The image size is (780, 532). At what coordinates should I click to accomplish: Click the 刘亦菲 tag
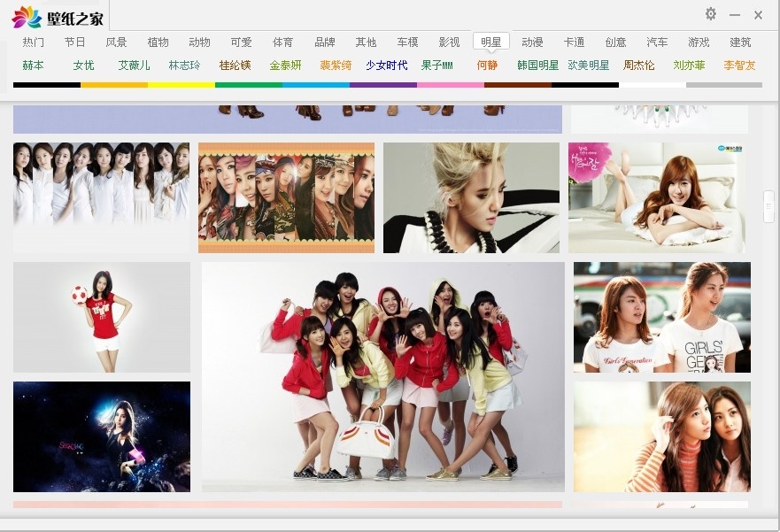[689, 66]
